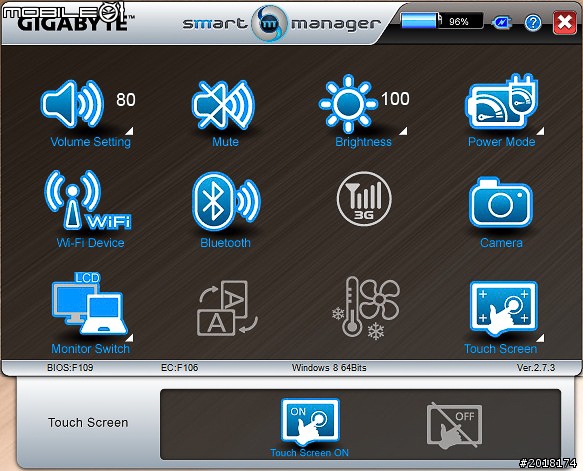583x471 pixels.
Task: Toggle the Camera icon
Action: click(501, 202)
